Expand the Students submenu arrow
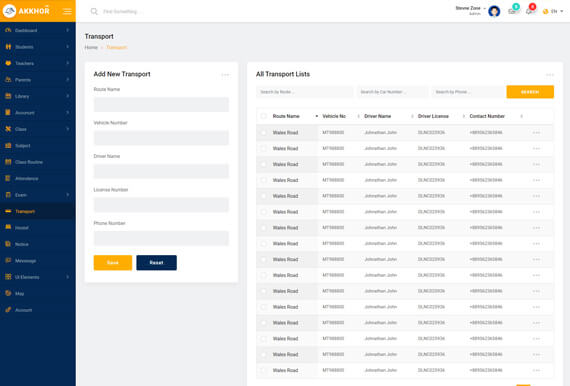This screenshot has height=386, width=570. click(x=68, y=47)
